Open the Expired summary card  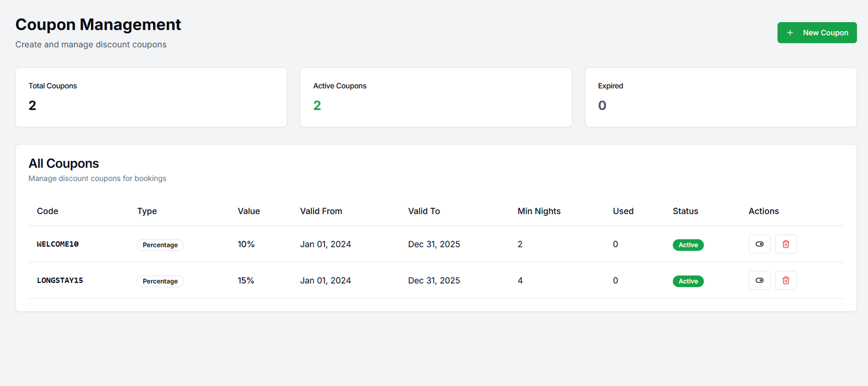(x=720, y=98)
